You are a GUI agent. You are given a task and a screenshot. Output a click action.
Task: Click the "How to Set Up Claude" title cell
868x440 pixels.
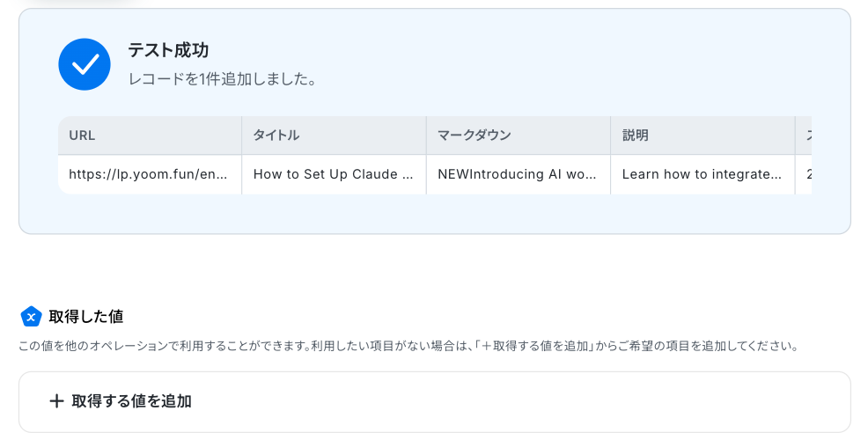334,174
